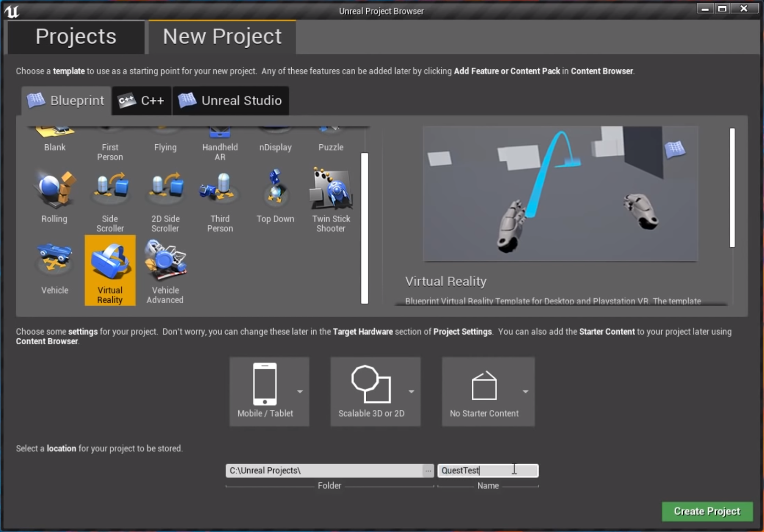
Task: Select the Third Person template icon
Action: click(220, 187)
